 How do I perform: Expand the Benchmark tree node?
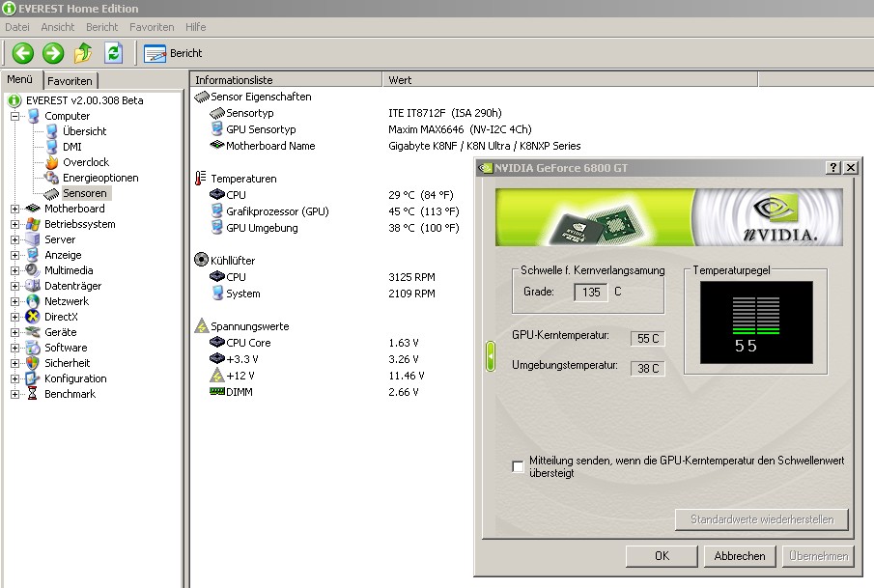click(14, 394)
